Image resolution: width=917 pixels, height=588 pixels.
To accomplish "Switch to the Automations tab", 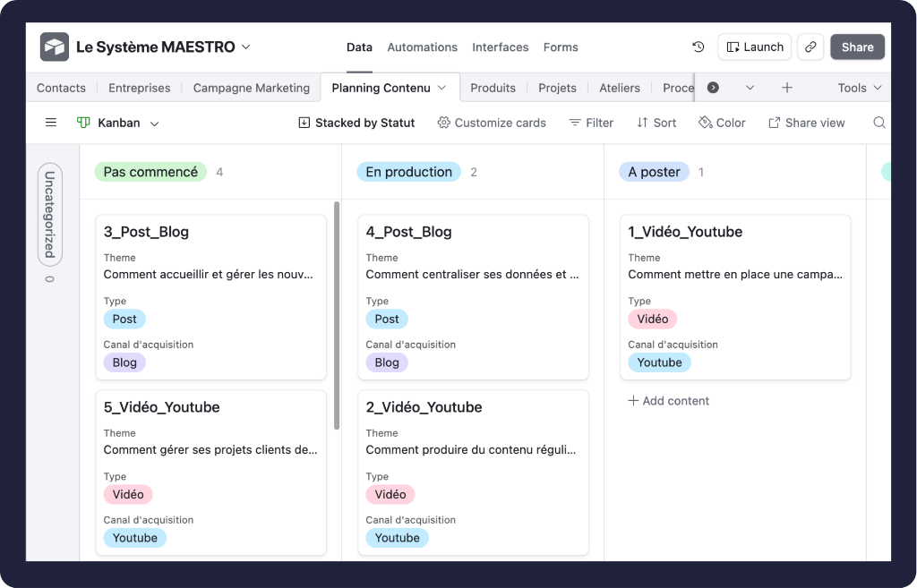I will point(422,47).
